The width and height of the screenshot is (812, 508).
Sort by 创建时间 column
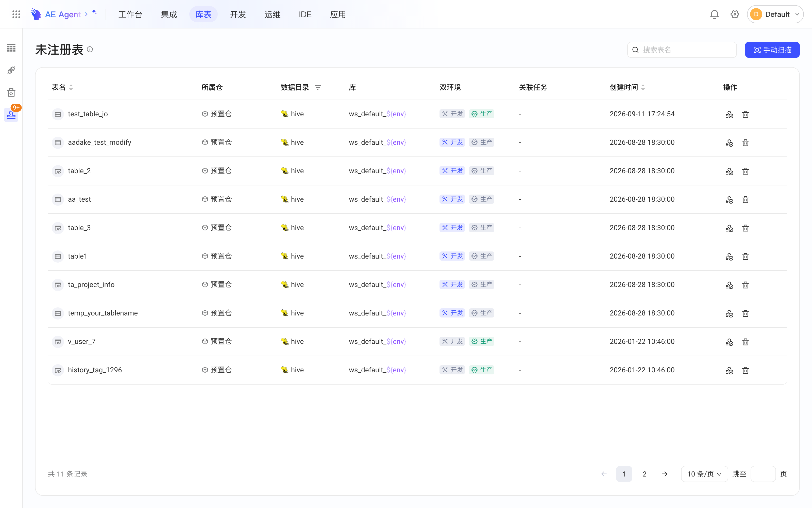coord(643,87)
